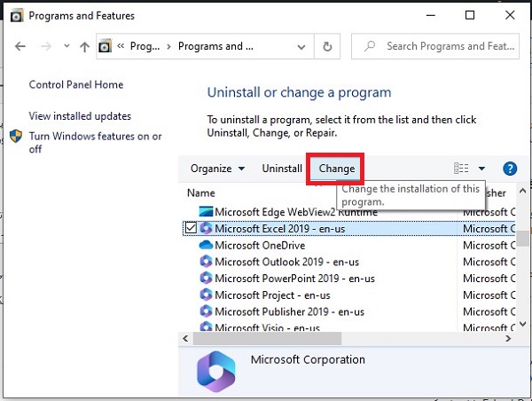Click the Edge WebView2 Runtime icon
This screenshot has width=532, height=401.
206,212
